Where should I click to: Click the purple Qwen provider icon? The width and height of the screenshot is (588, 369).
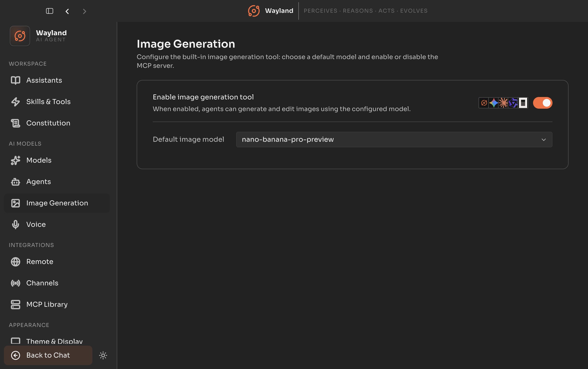(x=513, y=103)
